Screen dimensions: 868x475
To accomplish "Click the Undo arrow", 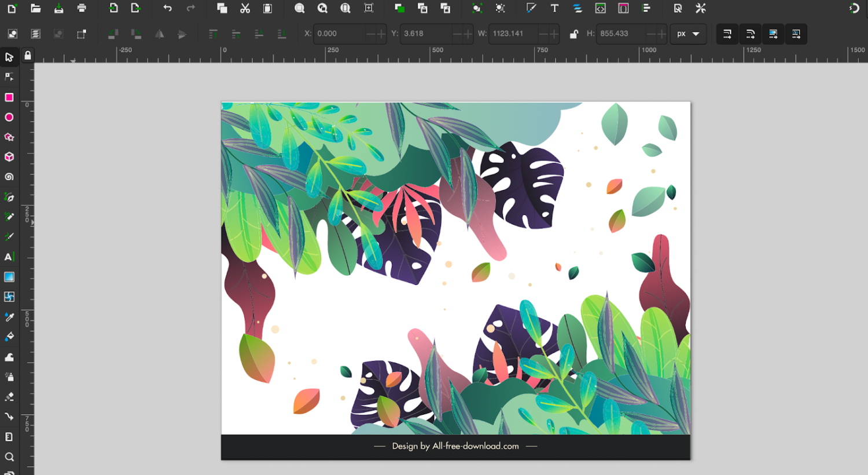I will coord(167,8).
